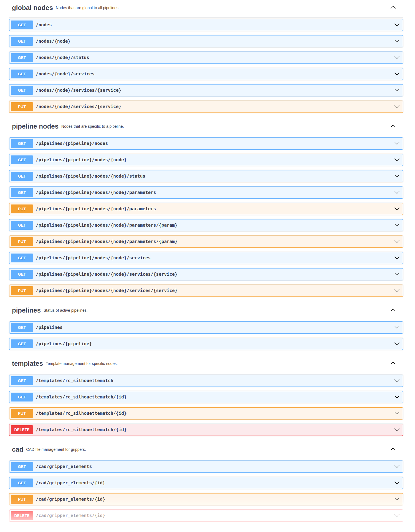Click DELETE badge for /templates/rc_silhouettematch/{id}
This screenshot has height=532, width=415.
click(x=22, y=430)
